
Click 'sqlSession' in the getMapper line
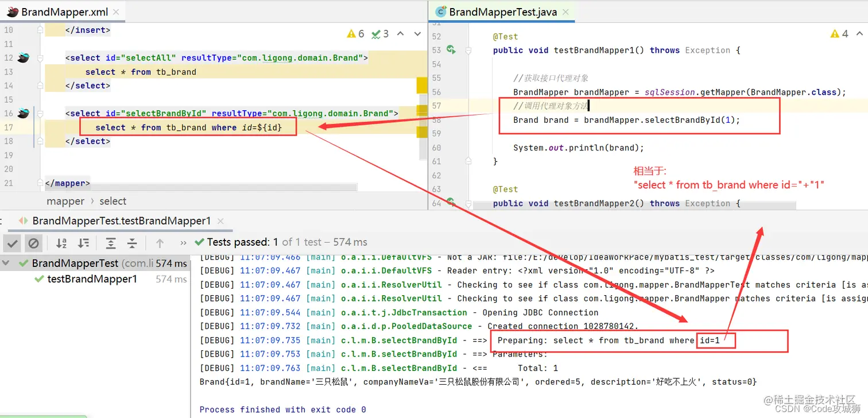tap(670, 92)
